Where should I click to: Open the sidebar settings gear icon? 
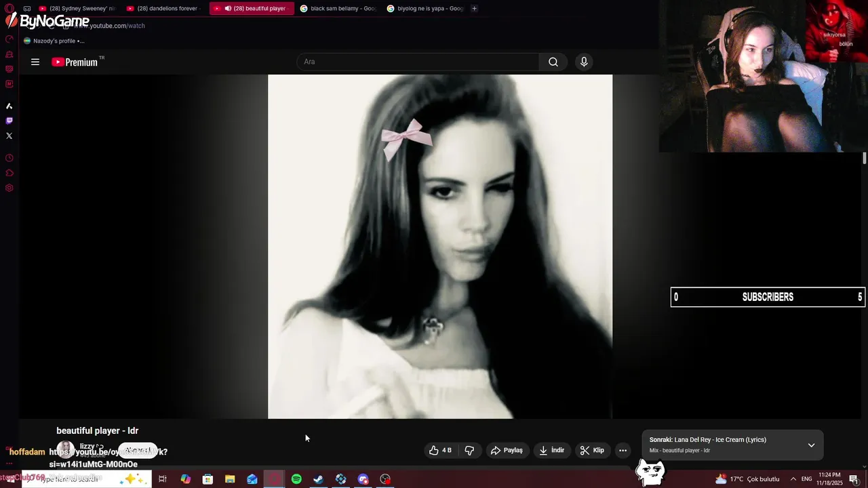point(9,188)
